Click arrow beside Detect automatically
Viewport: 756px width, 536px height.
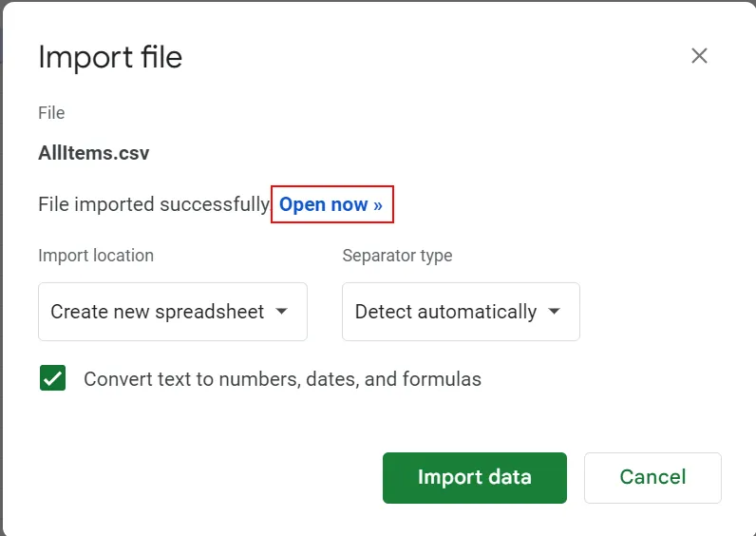point(555,312)
